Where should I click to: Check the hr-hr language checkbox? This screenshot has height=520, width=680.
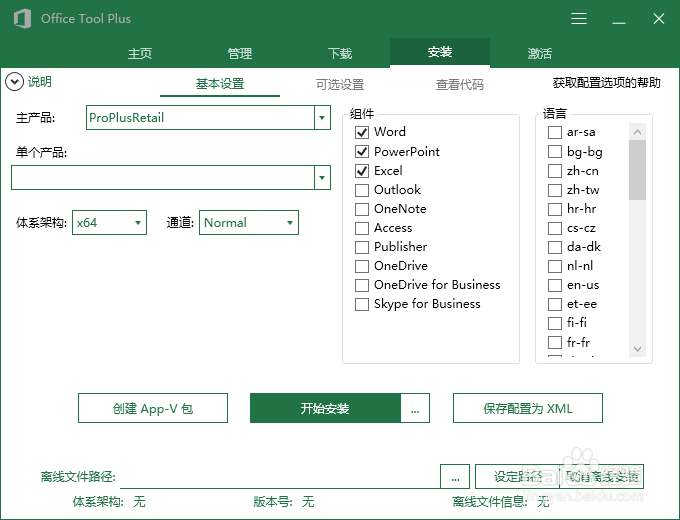[x=555, y=209]
